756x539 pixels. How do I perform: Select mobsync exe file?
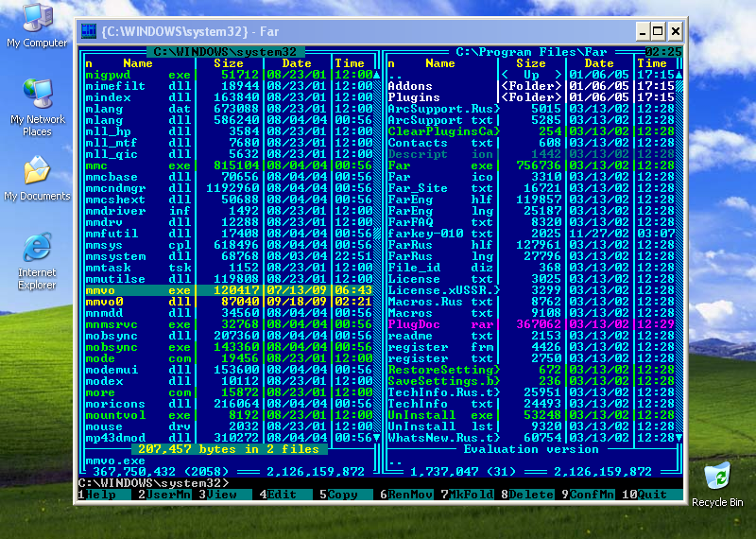click(229, 347)
